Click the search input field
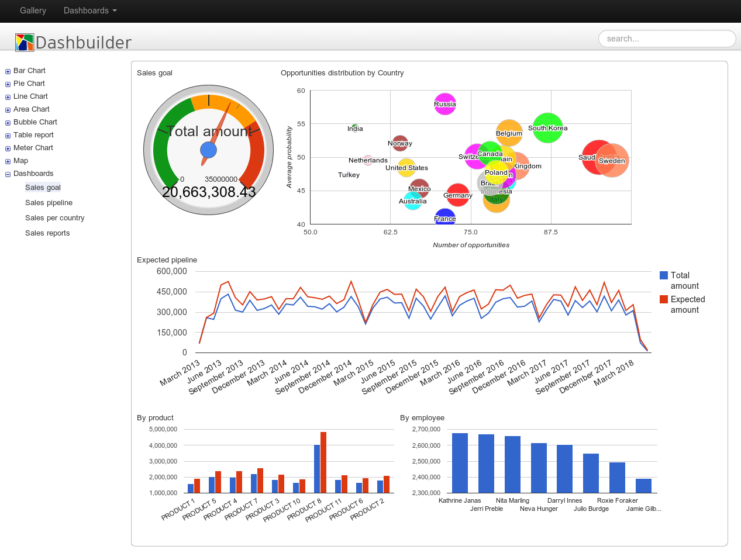The width and height of the screenshot is (741, 560). (667, 39)
